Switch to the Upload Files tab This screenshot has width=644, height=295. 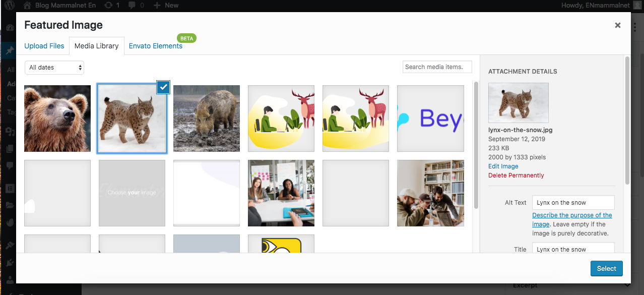(x=44, y=46)
